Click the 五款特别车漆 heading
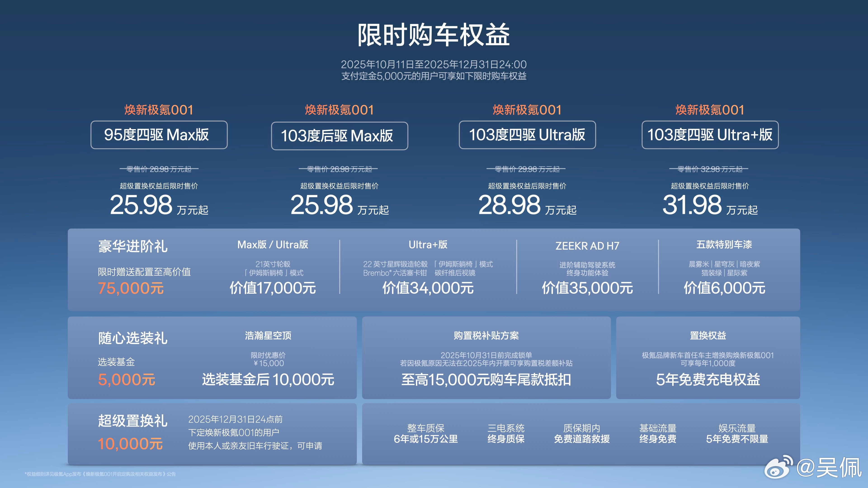Image resolution: width=868 pixels, height=488 pixels. point(724,244)
